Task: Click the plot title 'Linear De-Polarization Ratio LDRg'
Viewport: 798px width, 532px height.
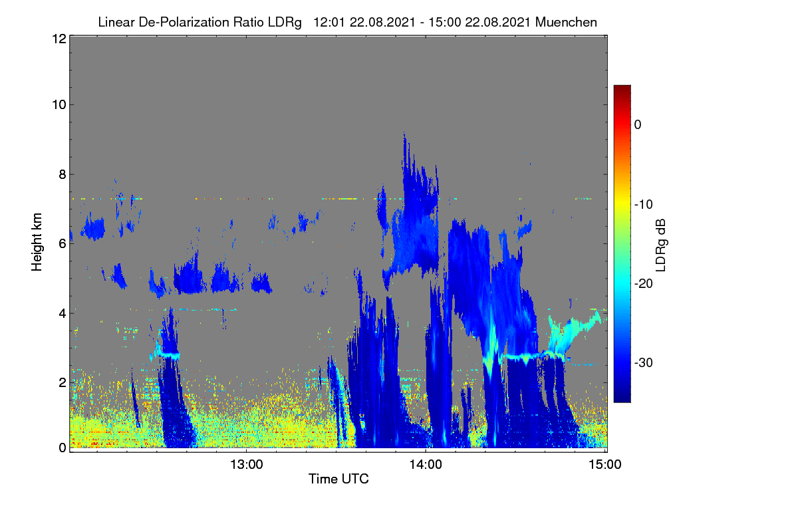Action: pos(199,23)
